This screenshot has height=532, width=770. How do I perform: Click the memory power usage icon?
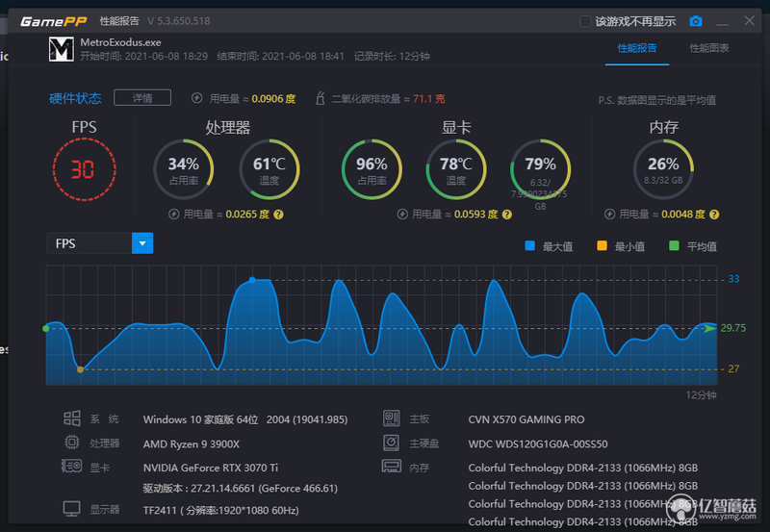point(610,215)
